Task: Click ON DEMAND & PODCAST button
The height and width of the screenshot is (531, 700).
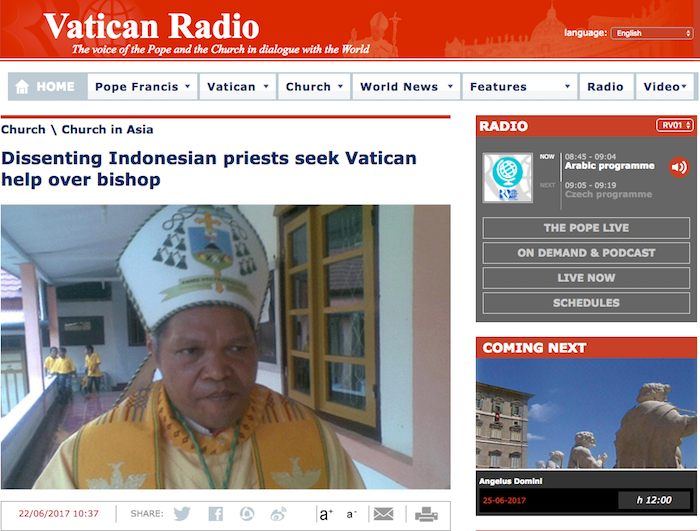Action: coord(586,253)
